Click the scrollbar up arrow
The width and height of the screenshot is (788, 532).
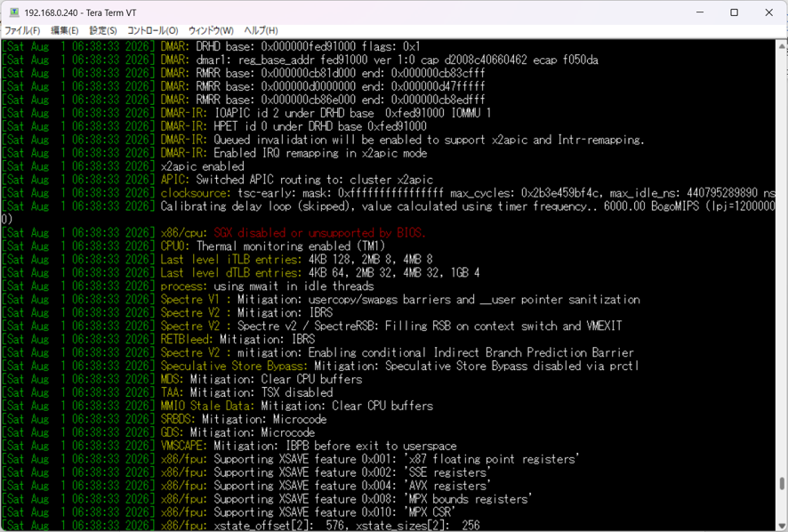(x=782, y=45)
